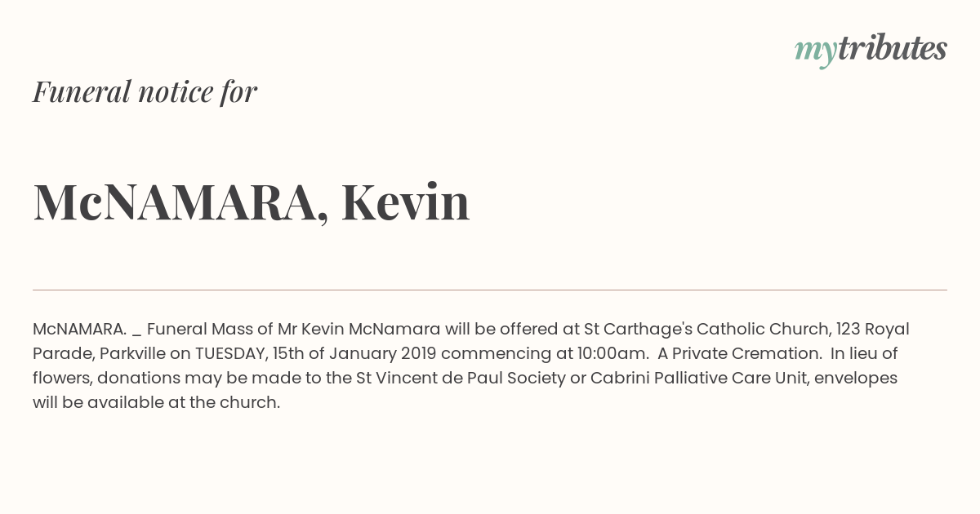Viewport: 980px width, 514px height.
Task: Click the horizontal divider line below the name
Action: 490,290
